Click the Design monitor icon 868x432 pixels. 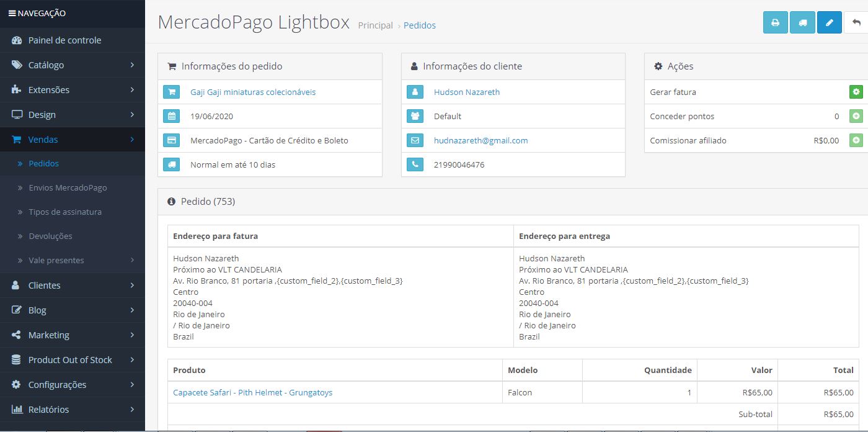coord(17,115)
